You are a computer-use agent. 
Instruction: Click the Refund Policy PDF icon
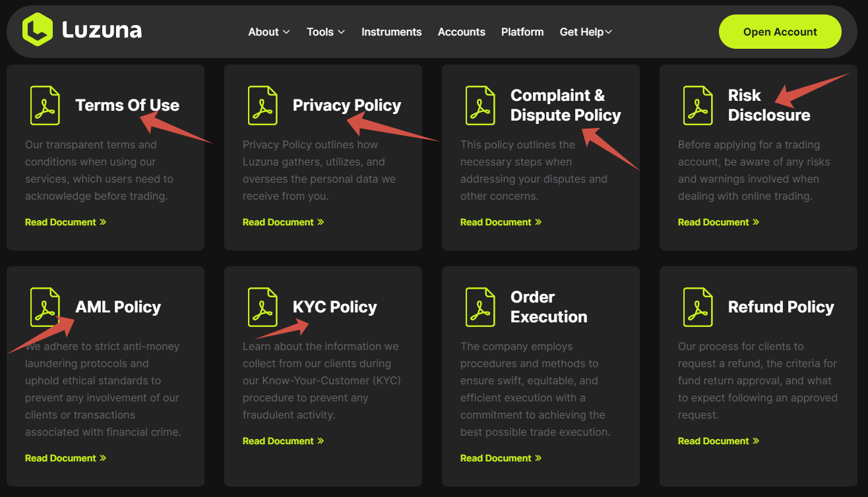click(x=698, y=307)
